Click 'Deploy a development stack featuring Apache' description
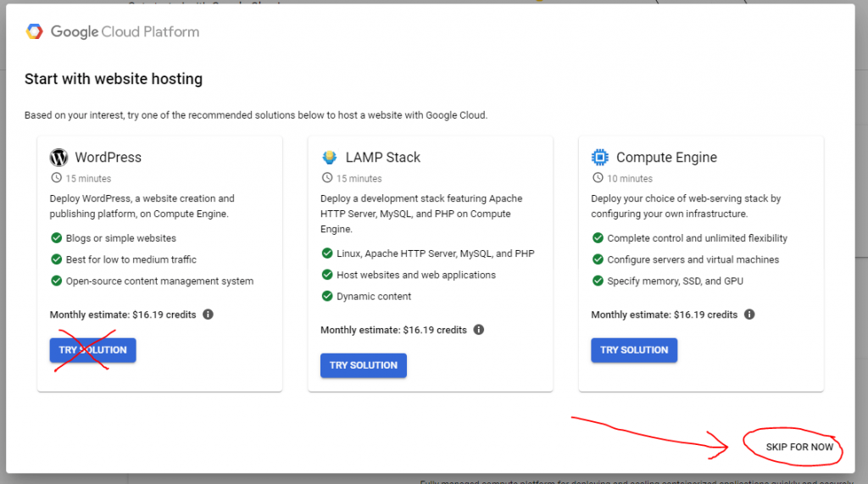 [x=421, y=214]
